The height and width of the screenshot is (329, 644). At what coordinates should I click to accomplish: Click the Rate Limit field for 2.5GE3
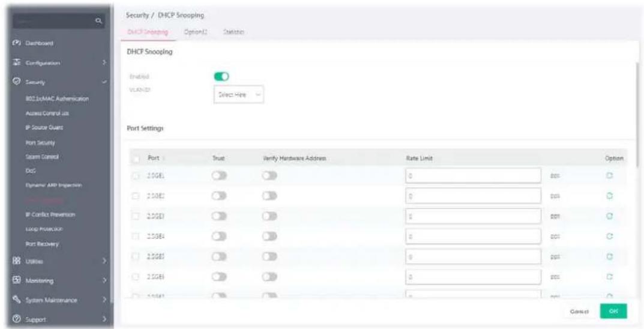tap(473, 216)
